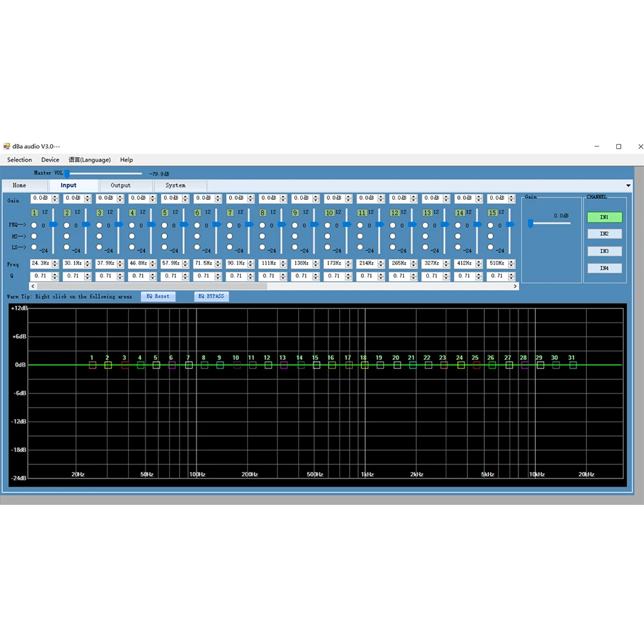Click the green band 12 number box
This screenshot has width=644, height=644.
click(x=394, y=213)
